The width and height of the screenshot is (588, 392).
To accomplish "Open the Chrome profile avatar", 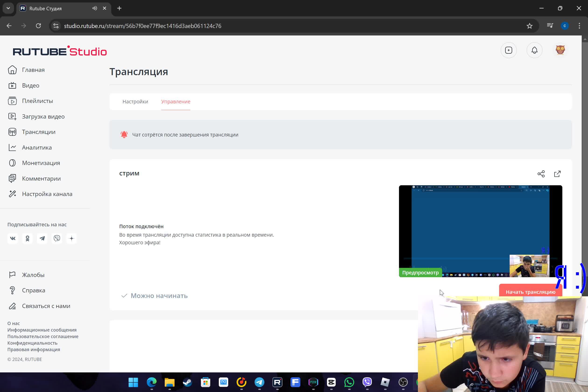I will click(x=565, y=26).
